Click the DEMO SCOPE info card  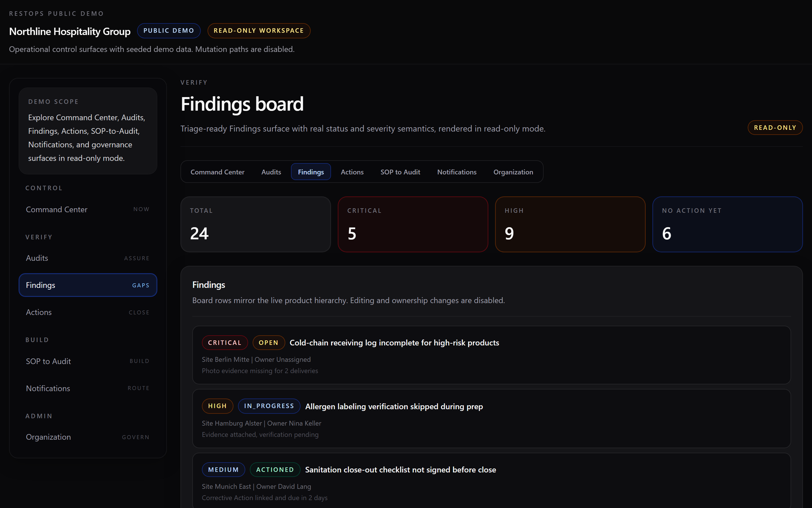tap(88, 131)
